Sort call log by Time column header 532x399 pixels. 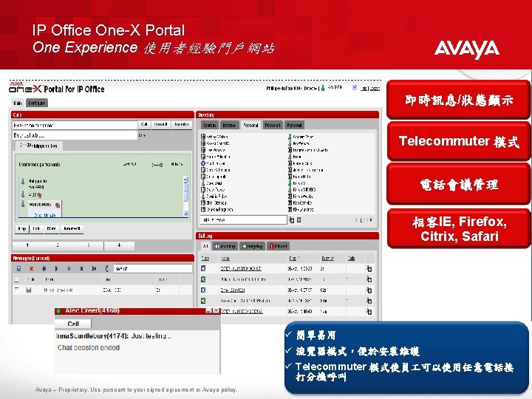point(293,258)
